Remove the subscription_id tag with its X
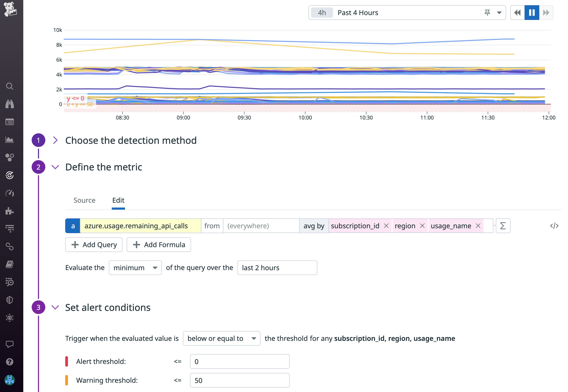Screen dimensions: 568x392 click(386, 226)
